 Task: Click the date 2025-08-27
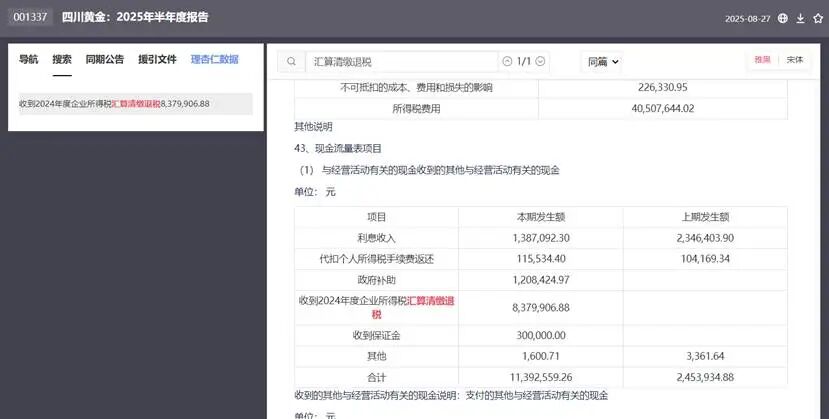(x=748, y=18)
